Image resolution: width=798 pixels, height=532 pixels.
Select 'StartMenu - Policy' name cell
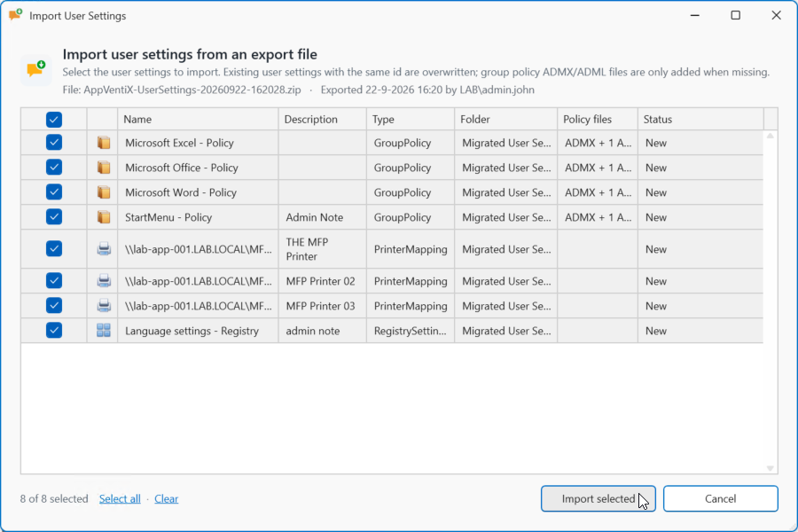(198, 218)
